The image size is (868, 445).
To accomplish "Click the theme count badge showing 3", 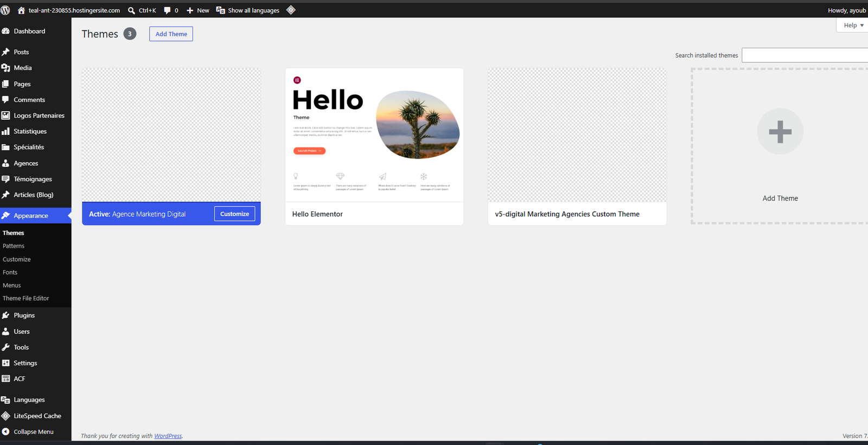I will pyautogui.click(x=130, y=34).
